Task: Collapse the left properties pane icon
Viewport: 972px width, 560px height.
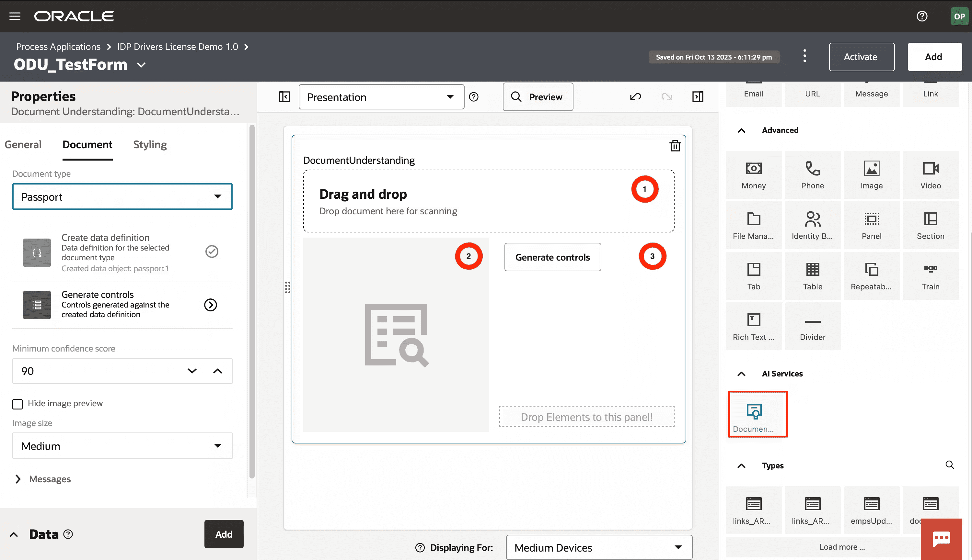Action: point(284,97)
